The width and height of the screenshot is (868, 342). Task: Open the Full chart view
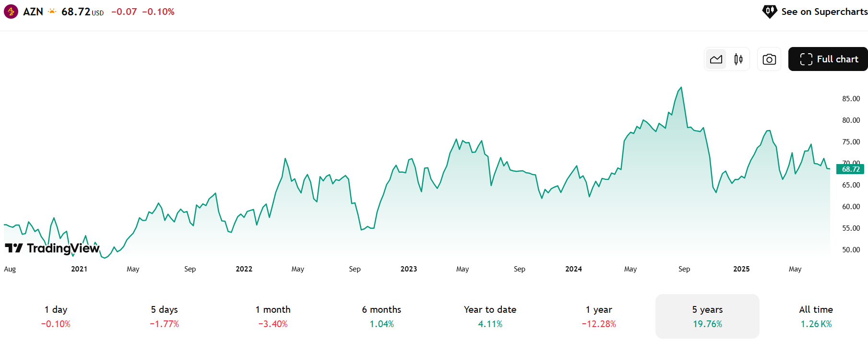(x=828, y=59)
